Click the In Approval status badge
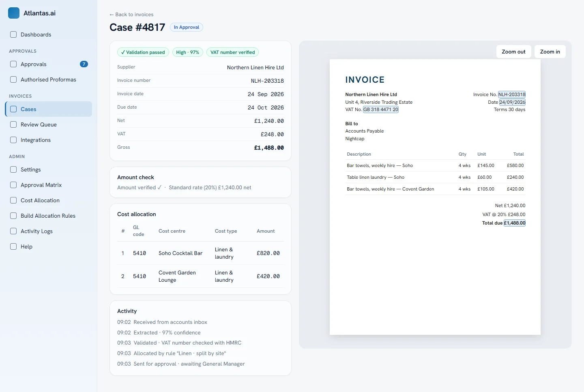Image resolution: width=584 pixels, height=392 pixels. pyautogui.click(x=187, y=27)
